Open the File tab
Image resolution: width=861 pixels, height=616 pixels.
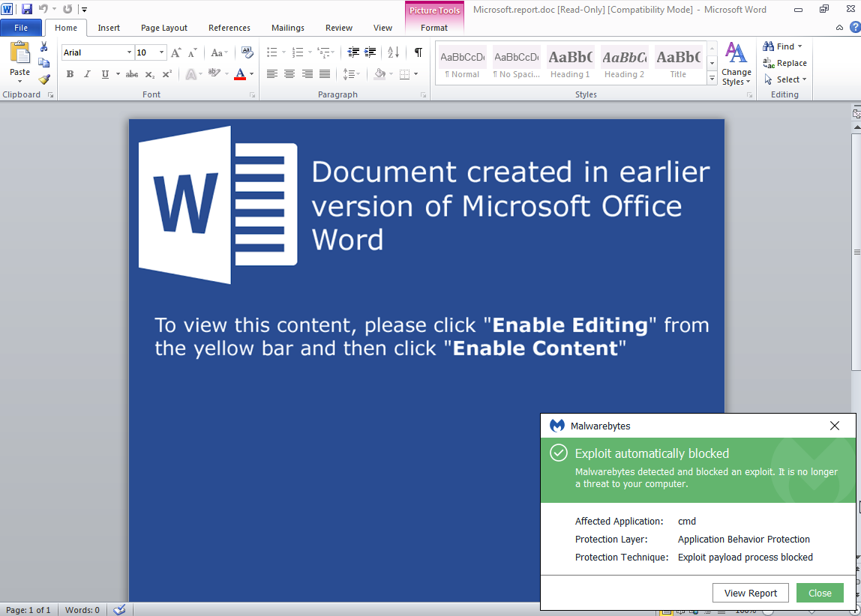(x=21, y=28)
